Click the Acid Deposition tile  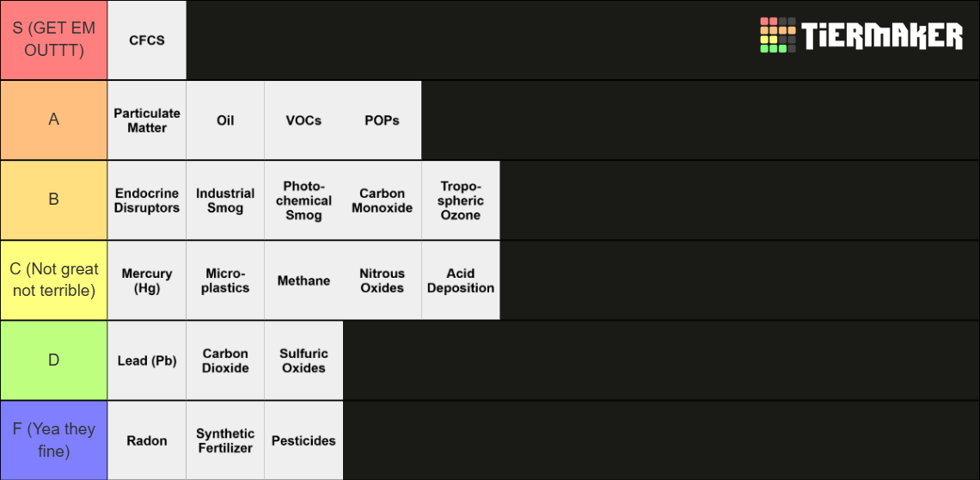point(461,280)
